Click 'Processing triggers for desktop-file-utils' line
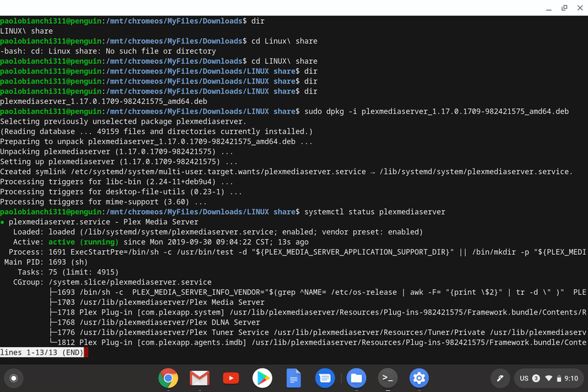 click(121, 192)
